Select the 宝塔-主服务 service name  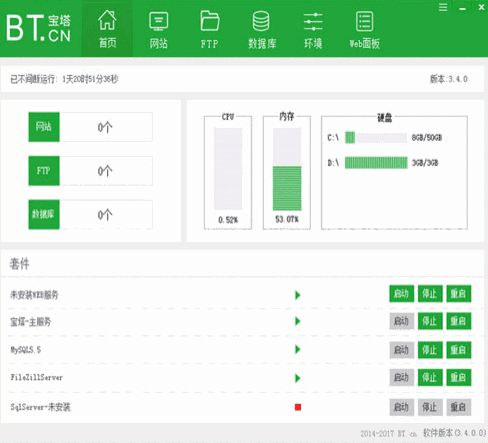pos(31,322)
